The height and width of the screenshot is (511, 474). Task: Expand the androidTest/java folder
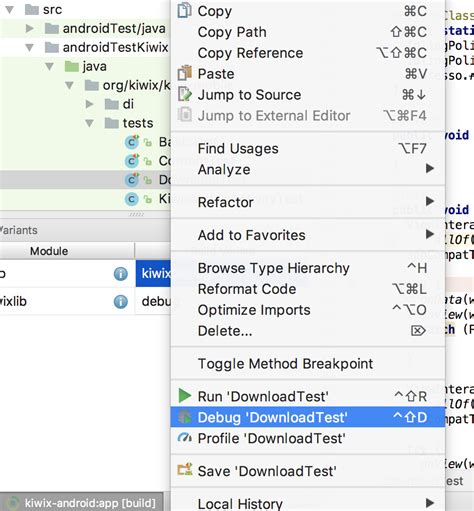[30, 28]
